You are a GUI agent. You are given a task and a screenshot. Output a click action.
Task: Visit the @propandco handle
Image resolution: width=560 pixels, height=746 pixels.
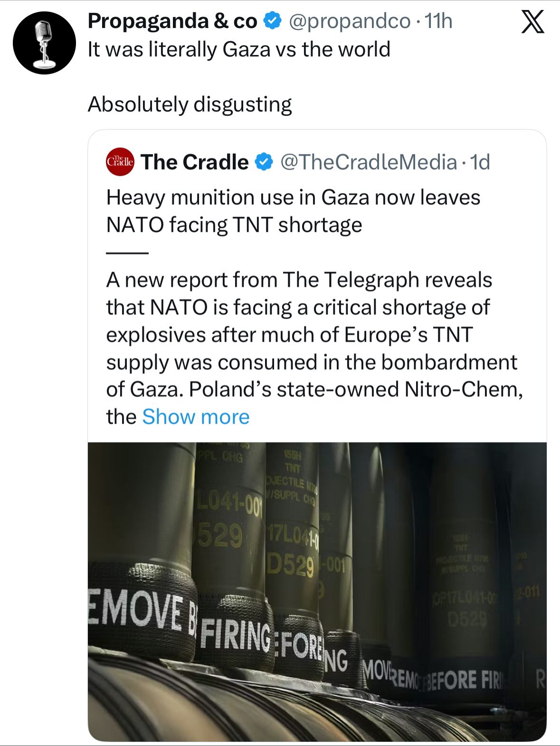coord(350,21)
